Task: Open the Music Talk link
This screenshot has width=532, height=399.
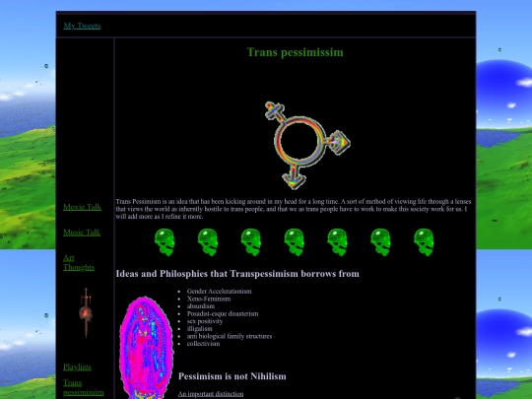Action: 82,233
